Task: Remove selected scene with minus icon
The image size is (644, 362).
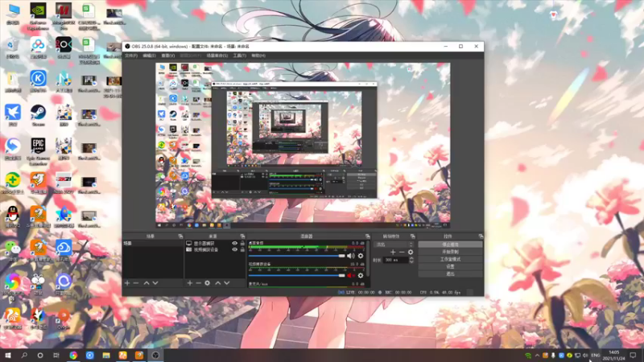Action: pos(136,283)
